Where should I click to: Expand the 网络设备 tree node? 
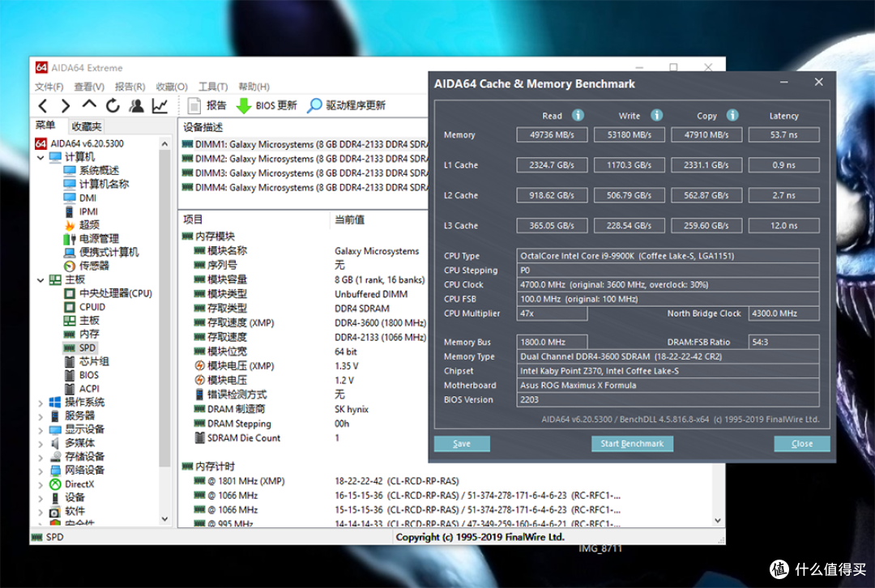[41, 471]
